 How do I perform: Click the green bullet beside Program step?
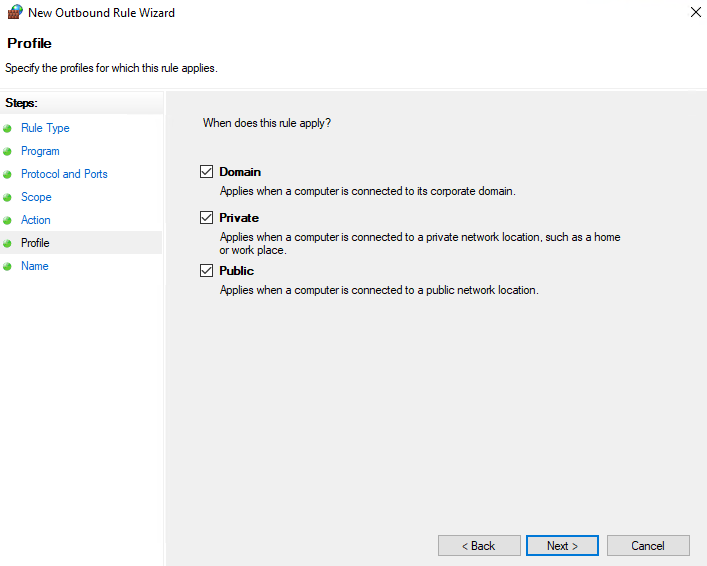8,152
